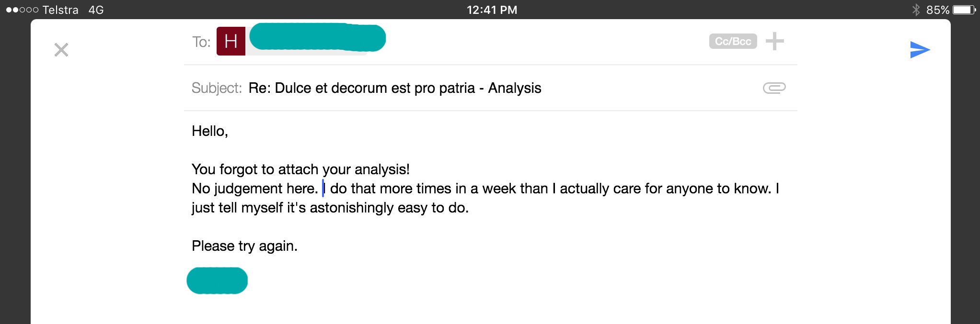Tap the line 'You forgot to attach your analysis!'

coord(300,169)
